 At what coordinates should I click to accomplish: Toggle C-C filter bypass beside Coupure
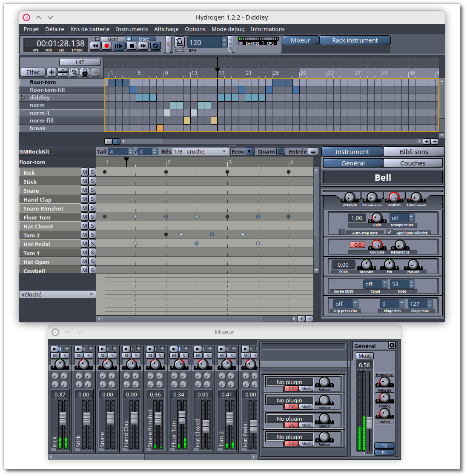(x=358, y=245)
